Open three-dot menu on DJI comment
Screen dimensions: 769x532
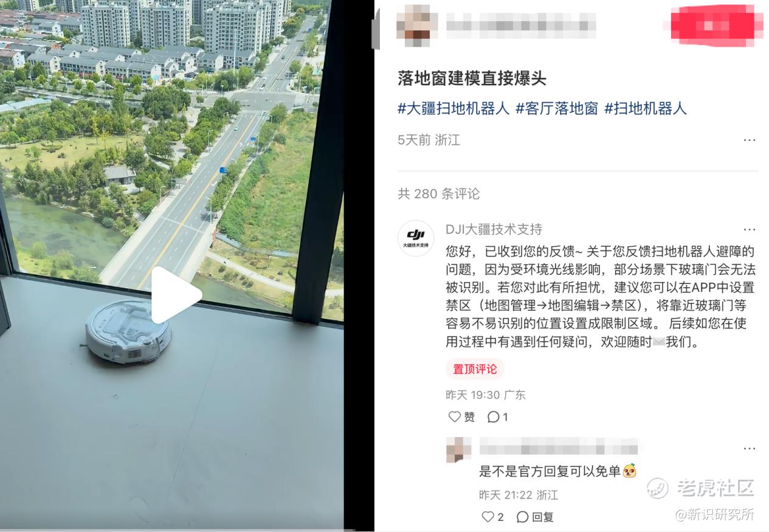(x=750, y=230)
